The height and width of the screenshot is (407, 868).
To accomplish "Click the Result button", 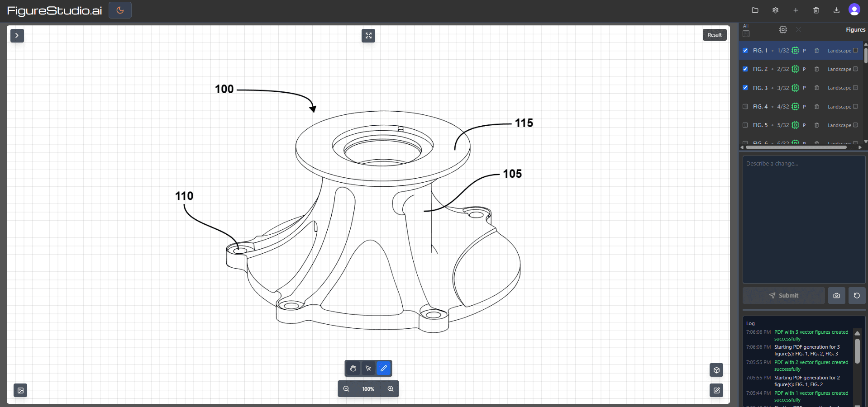I will coord(715,35).
